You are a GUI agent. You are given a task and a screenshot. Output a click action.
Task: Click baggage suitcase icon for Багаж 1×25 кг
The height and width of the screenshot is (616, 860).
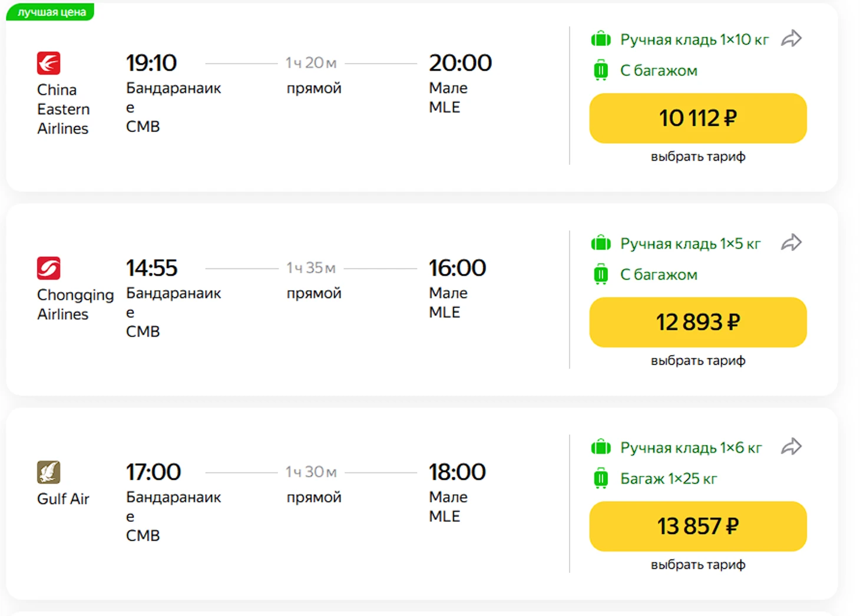point(601,479)
